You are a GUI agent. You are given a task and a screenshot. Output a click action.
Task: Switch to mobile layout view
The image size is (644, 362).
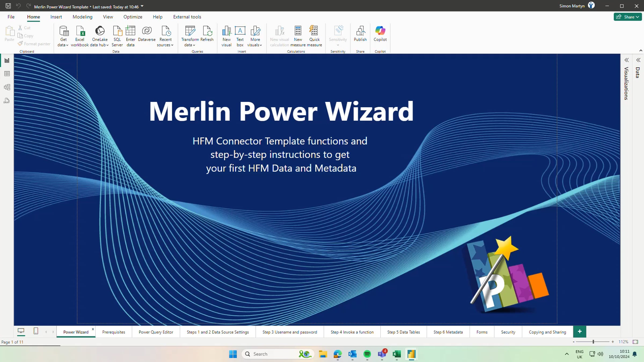click(36, 331)
